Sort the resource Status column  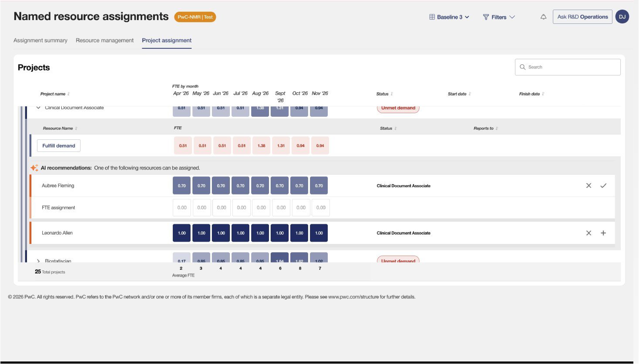click(395, 128)
